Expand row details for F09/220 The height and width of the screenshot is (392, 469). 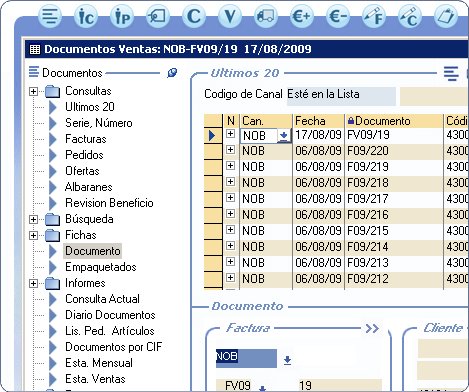pyautogui.click(x=230, y=150)
